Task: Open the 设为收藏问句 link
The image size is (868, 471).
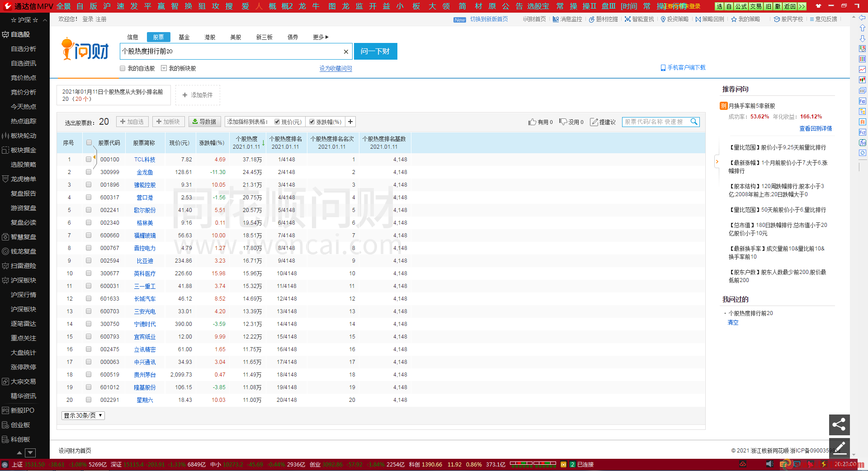Action: pyautogui.click(x=335, y=68)
